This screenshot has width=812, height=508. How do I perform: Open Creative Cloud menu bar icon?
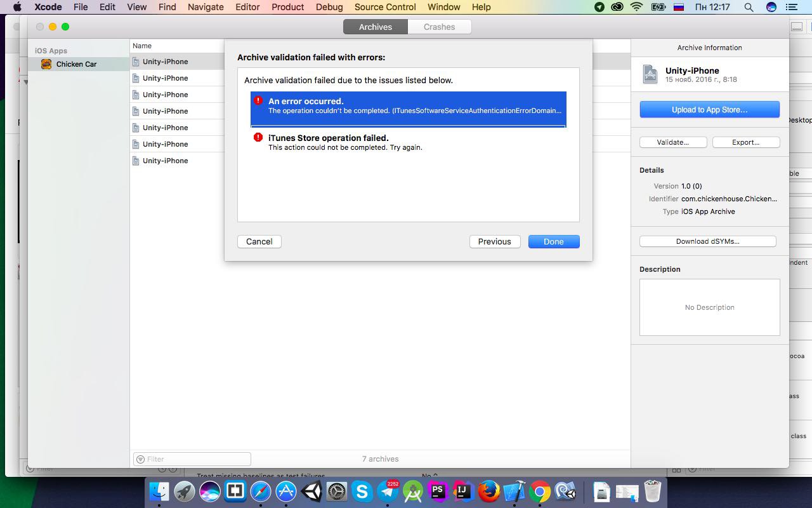[x=617, y=7]
